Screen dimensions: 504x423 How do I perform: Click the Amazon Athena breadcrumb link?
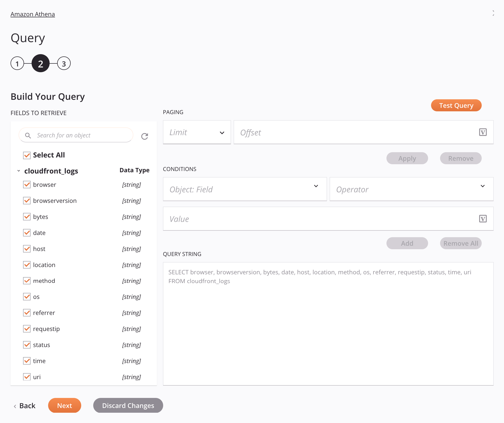(33, 14)
